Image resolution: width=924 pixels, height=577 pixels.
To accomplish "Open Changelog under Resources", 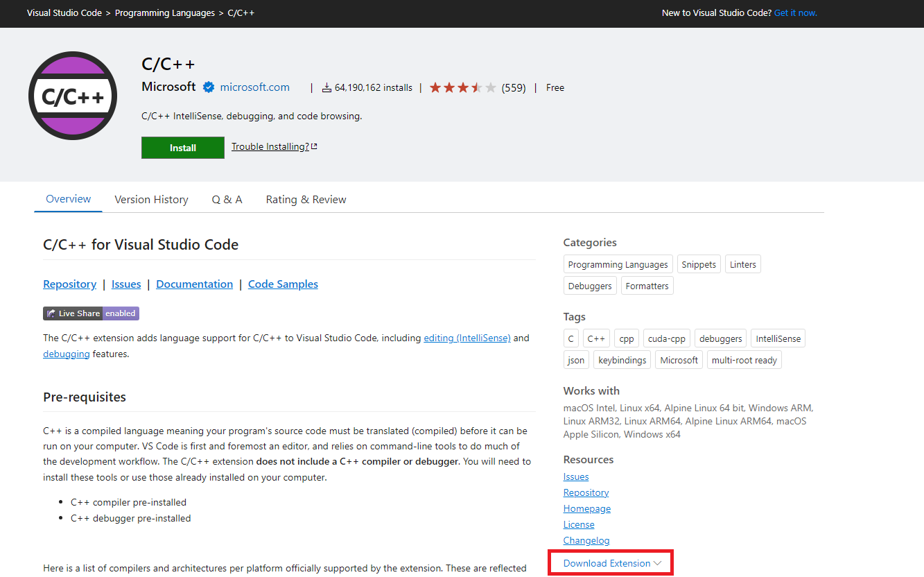I will point(586,541).
